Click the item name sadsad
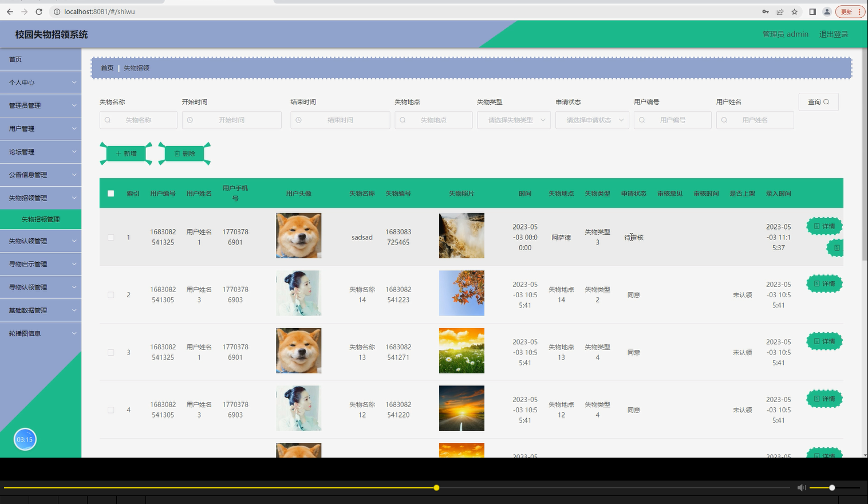This screenshot has height=504, width=868. click(362, 237)
